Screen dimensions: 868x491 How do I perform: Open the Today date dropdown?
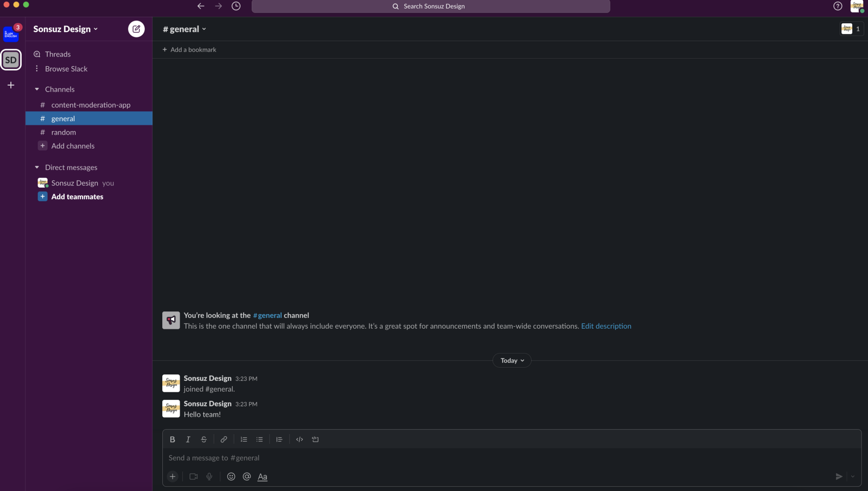click(512, 360)
